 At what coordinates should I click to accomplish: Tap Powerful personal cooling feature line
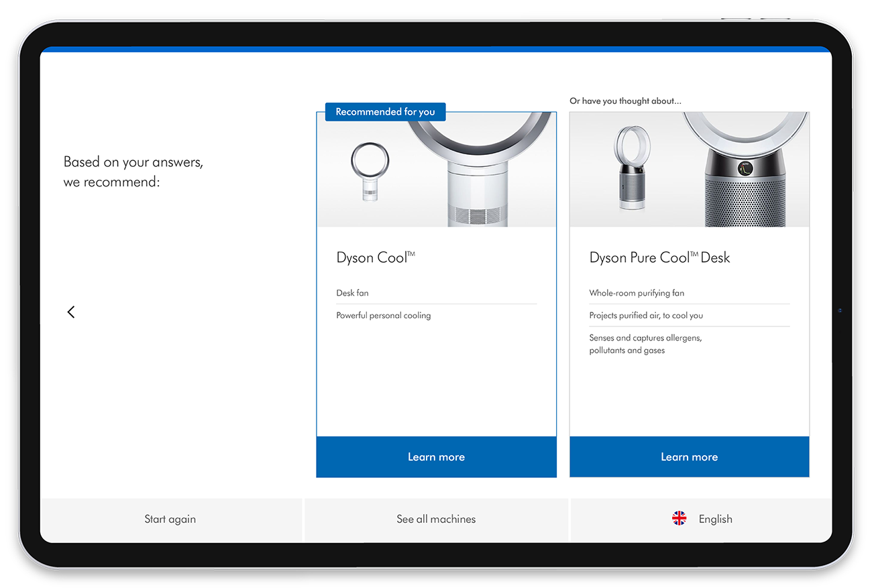[384, 315]
